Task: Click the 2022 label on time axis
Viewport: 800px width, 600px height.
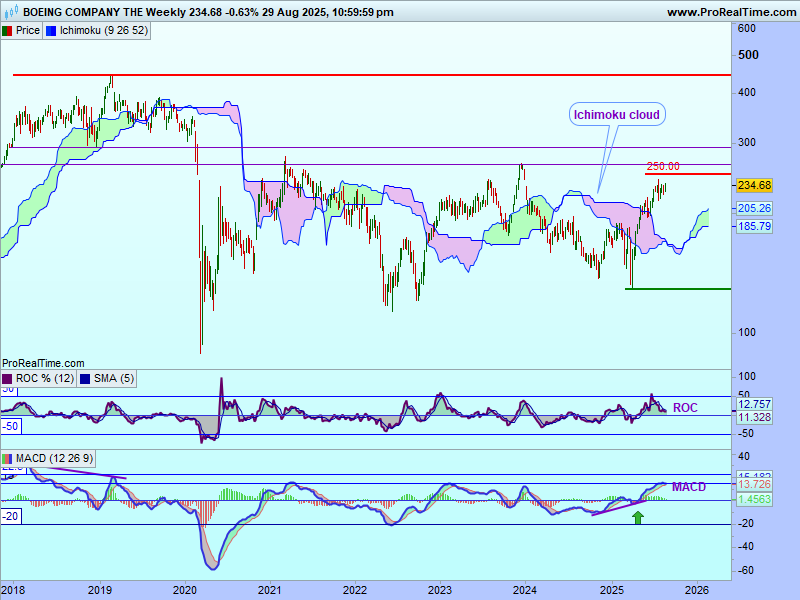Action: pyautogui.click(x=355, y=590)
